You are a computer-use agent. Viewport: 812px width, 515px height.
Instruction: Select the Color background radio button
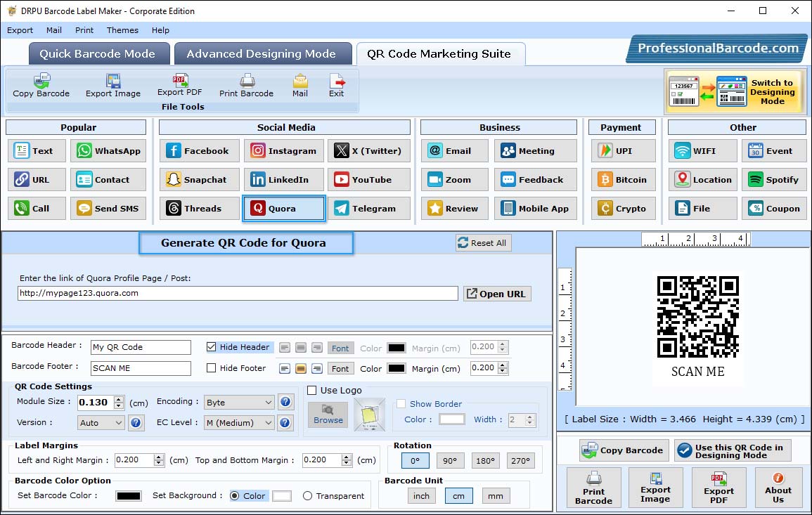coord(235,496)
